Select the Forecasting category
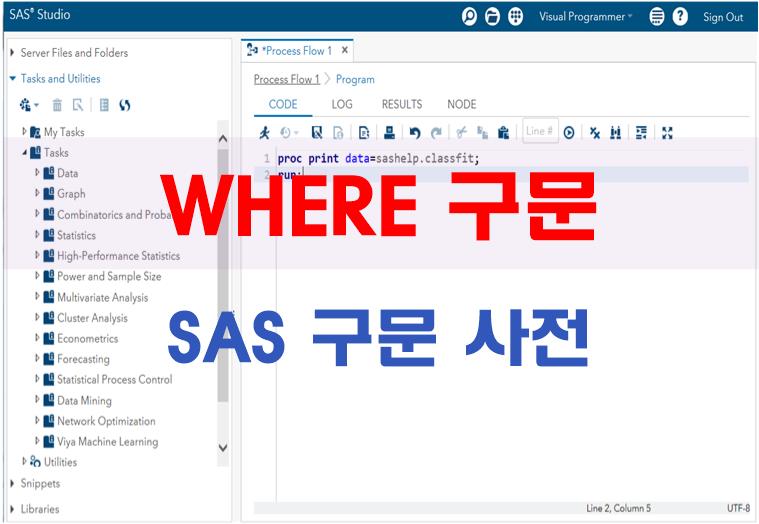 click(x=83, y=359)
